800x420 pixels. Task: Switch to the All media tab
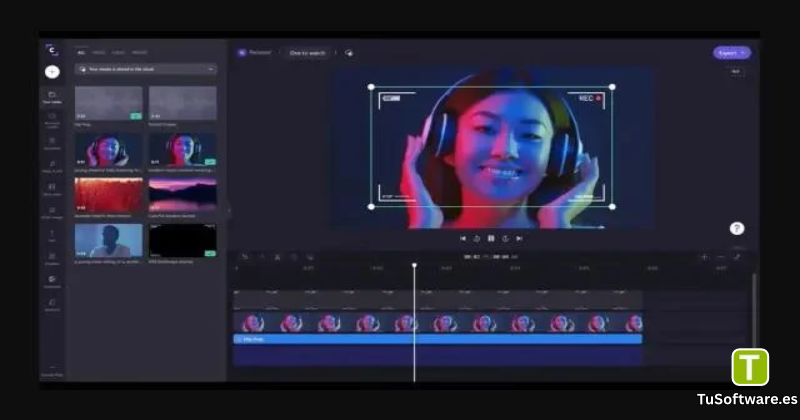tap(81, 52)
